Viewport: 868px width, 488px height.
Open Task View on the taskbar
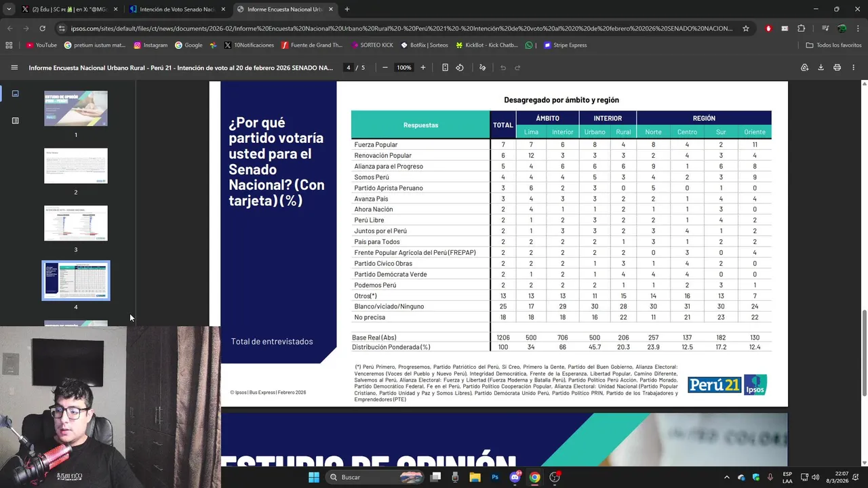coord(435,477)
